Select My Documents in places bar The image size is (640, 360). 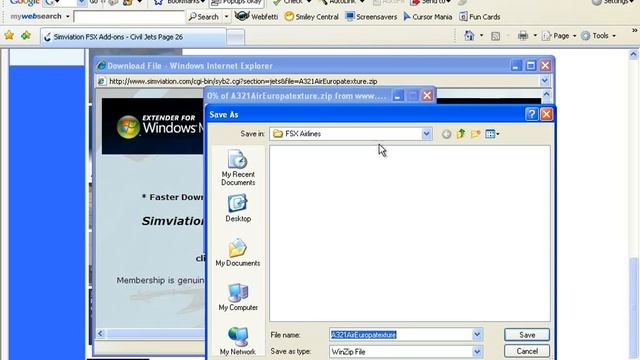point(238,253)
